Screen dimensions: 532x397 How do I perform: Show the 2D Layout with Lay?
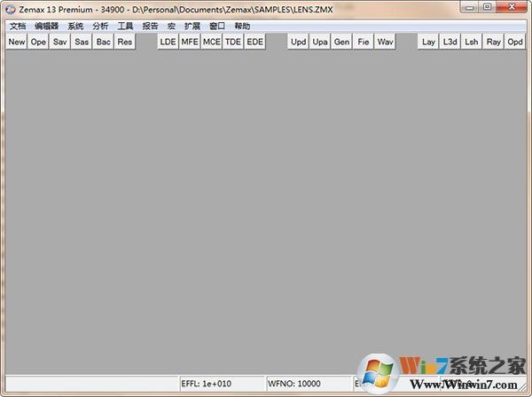[428, 42]
